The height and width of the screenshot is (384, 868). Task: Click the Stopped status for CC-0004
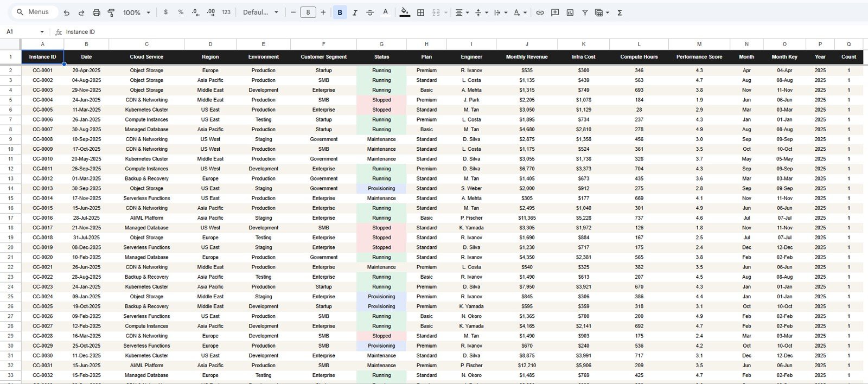coord(381,100)
